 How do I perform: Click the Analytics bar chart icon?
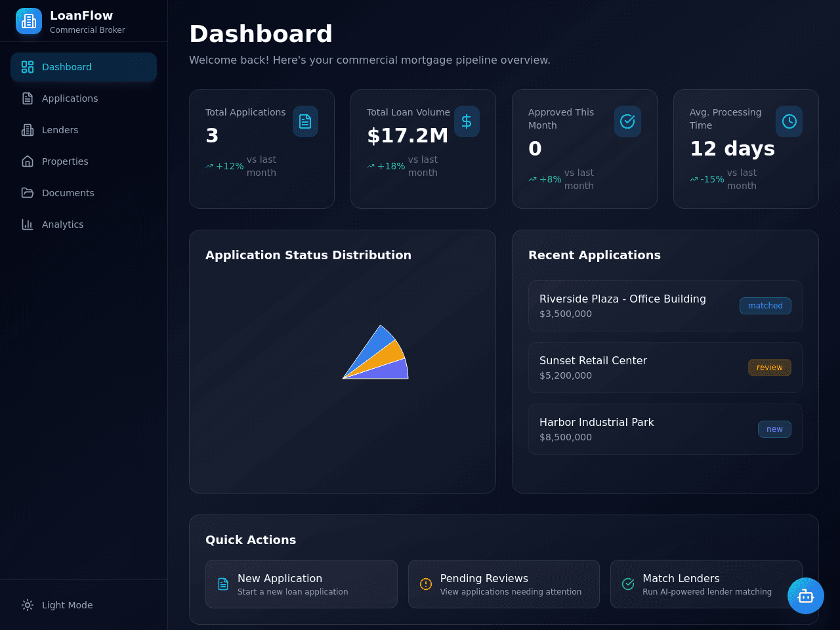point(28,224)
